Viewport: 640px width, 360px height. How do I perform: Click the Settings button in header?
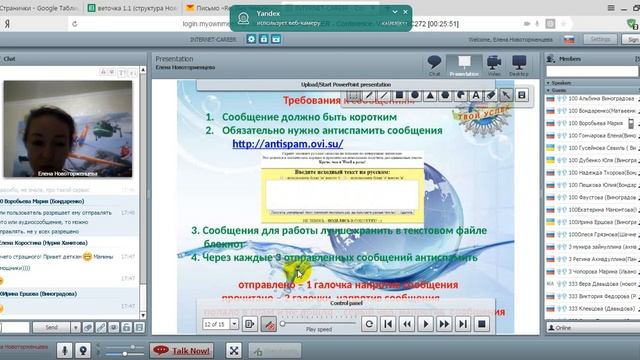pyautogui.click(x=600, y=39)
